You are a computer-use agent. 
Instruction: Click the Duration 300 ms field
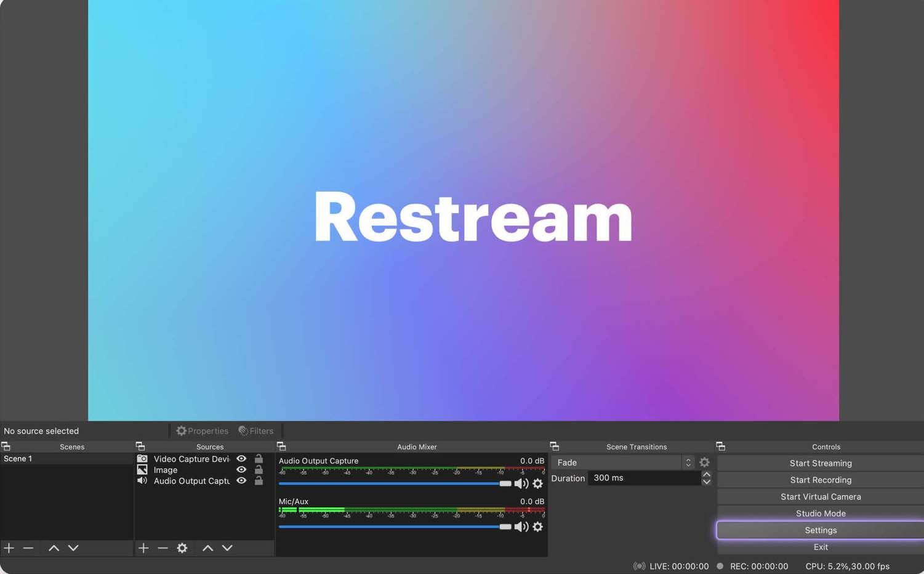pyautogui.click(x=644, y=478)
